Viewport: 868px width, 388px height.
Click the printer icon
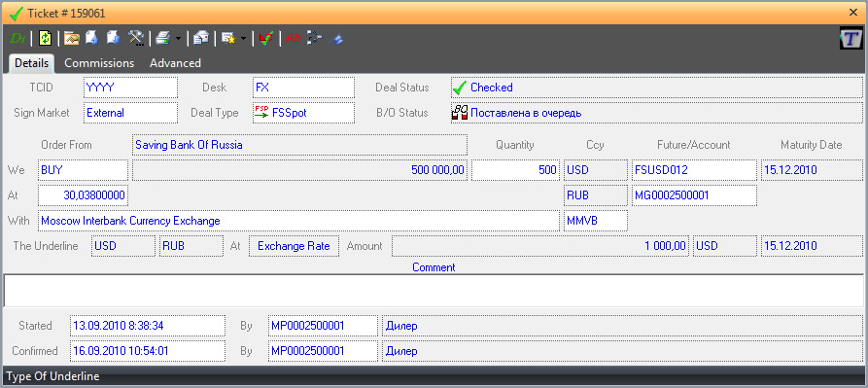162,38
